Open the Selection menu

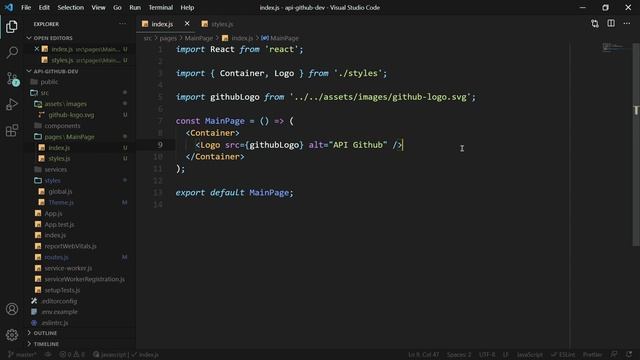71,7
